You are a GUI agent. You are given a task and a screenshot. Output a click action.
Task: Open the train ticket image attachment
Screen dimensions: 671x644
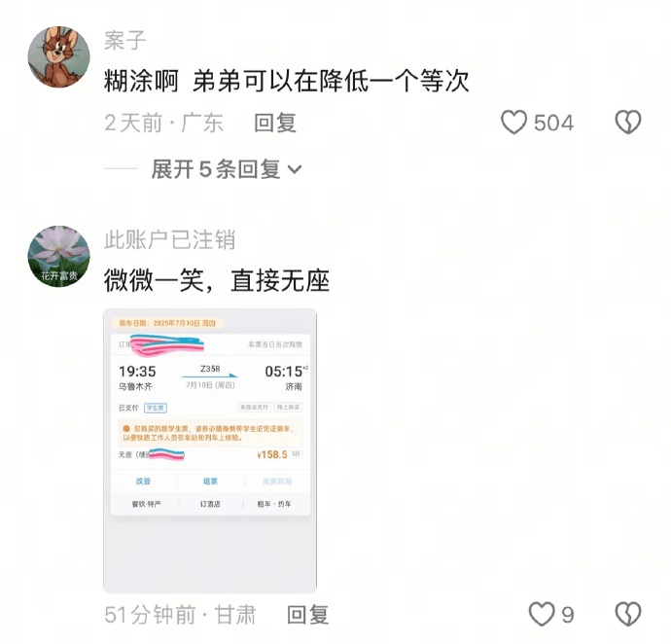coord(210,450)
